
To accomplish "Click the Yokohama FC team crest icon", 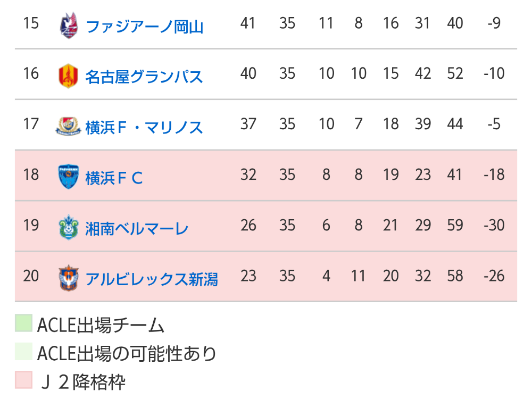I will (69, 177).
